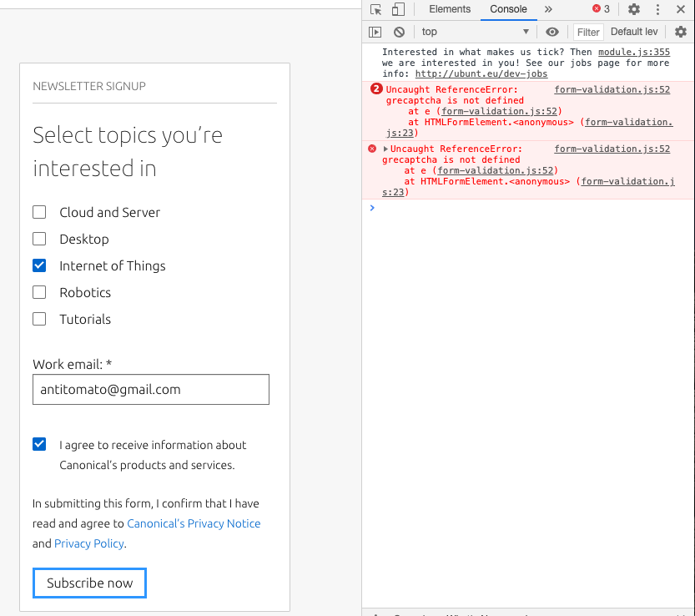Open console settings gear icon
The height and width of the screenshot is (616, 695).
[x=681, y=32]
